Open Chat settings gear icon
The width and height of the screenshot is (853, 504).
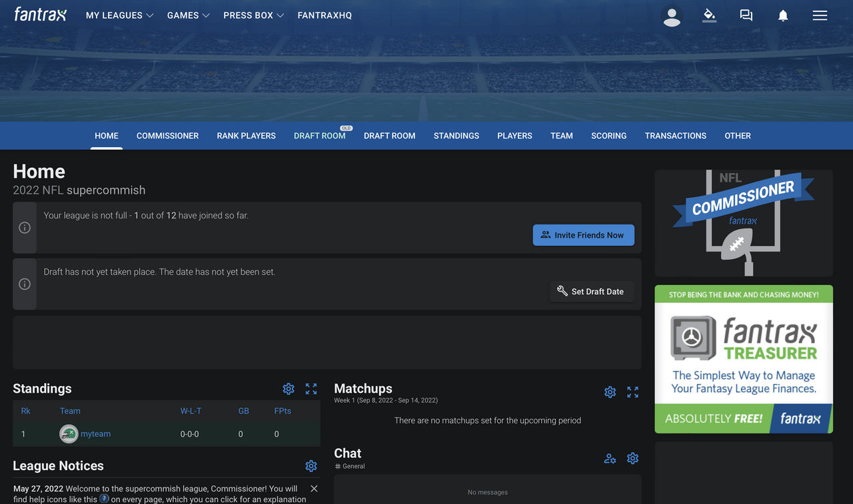pyautogui.click(x=632, y=458)
